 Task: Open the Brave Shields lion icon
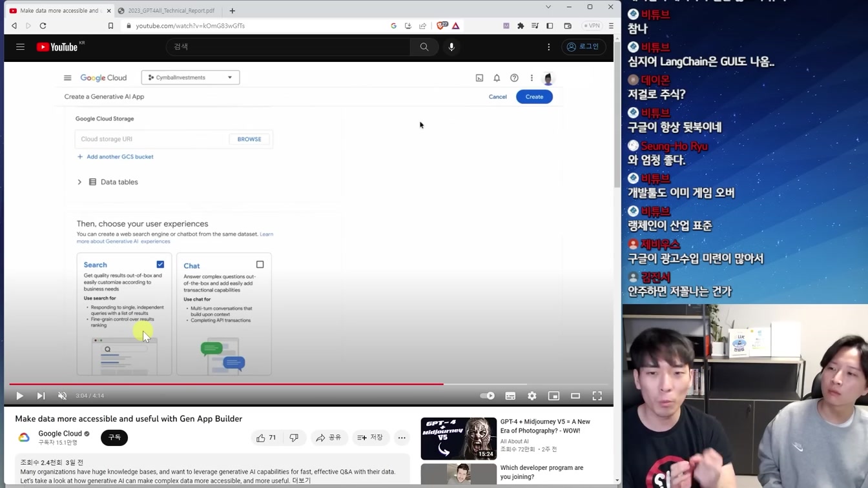442,26
